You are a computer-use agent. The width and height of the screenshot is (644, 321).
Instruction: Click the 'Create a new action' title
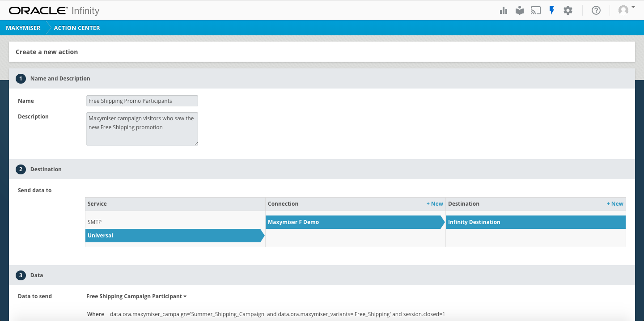point(47,52)
